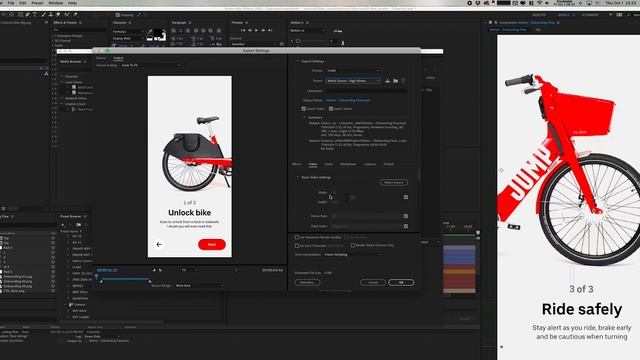640x360 pixels.
Task: Save the current export preset
Action: (x=387, y=81)
